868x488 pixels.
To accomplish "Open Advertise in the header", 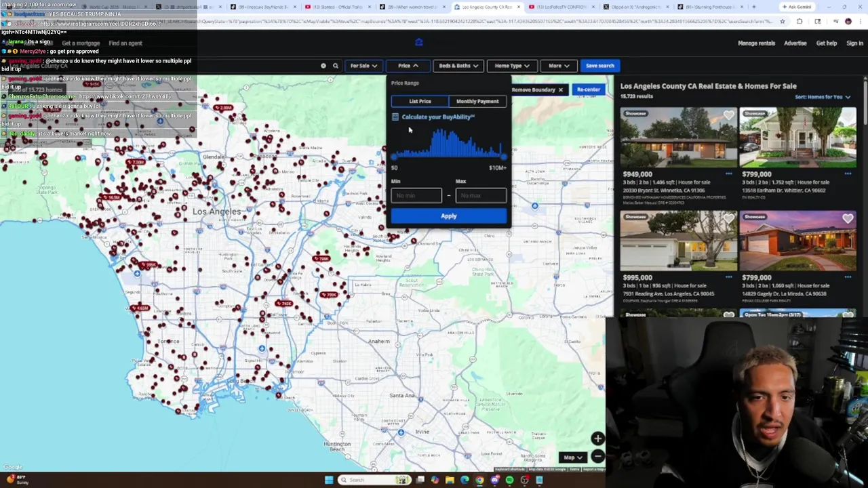I will tap(795, 43).
